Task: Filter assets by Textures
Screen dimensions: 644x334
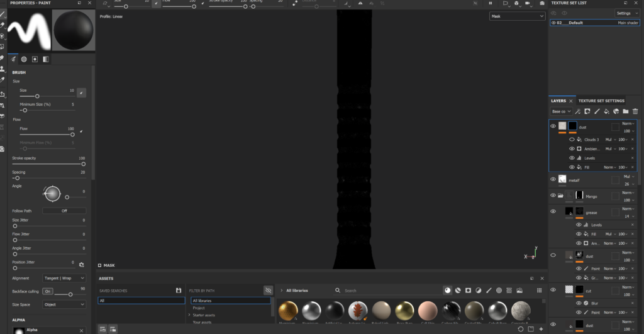Action: [x=509, y=291]
